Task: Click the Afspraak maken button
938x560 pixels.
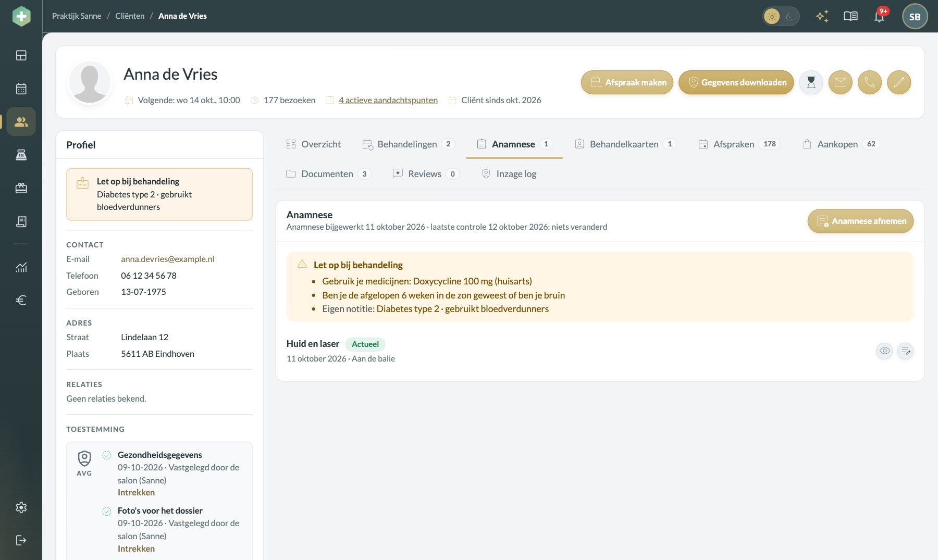Action: click(627, 82)
